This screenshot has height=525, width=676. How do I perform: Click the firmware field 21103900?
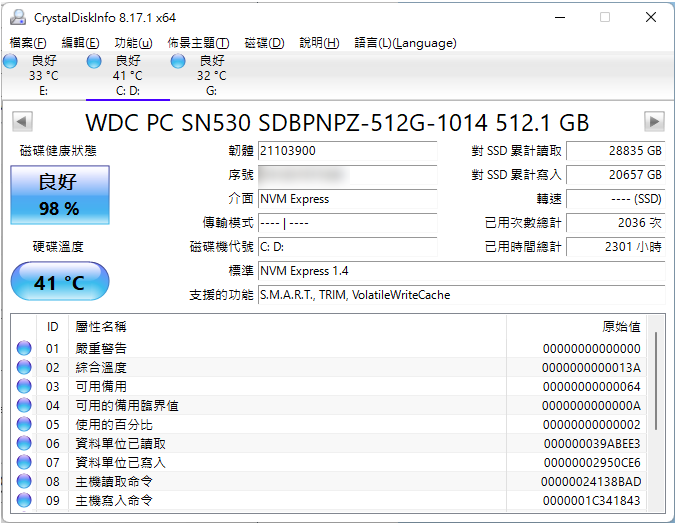[347, 151]
